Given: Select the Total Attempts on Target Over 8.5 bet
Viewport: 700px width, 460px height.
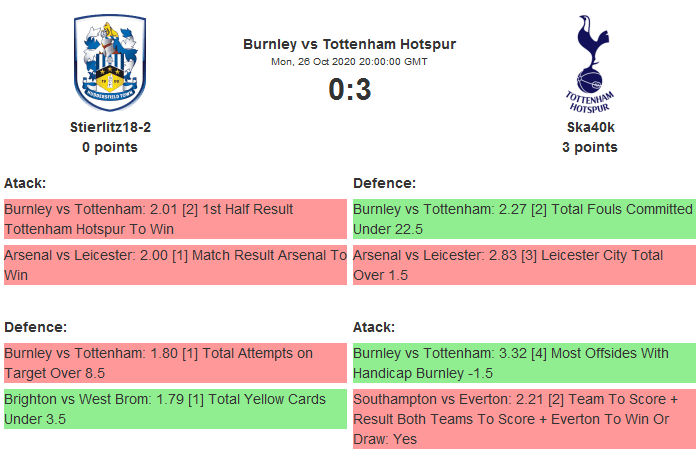Looking at the screenshot, I should (174, 363).
